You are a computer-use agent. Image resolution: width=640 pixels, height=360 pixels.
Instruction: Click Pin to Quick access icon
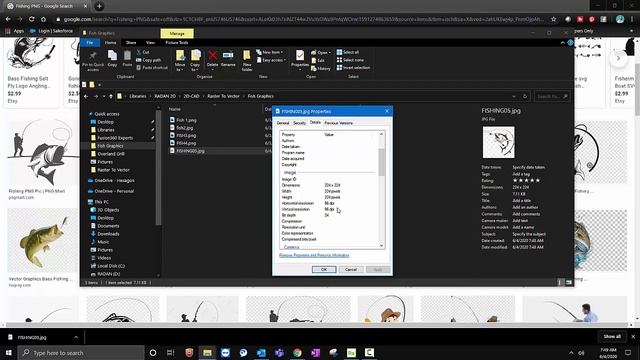click(93, 56)
